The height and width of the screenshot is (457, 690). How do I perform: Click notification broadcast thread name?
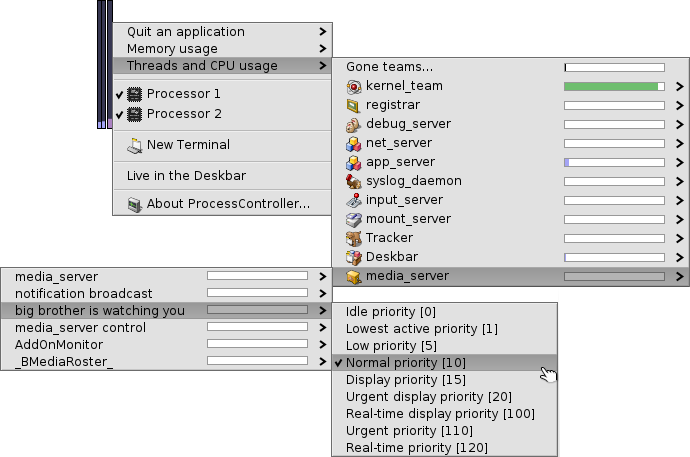click(x=84, y=293)
